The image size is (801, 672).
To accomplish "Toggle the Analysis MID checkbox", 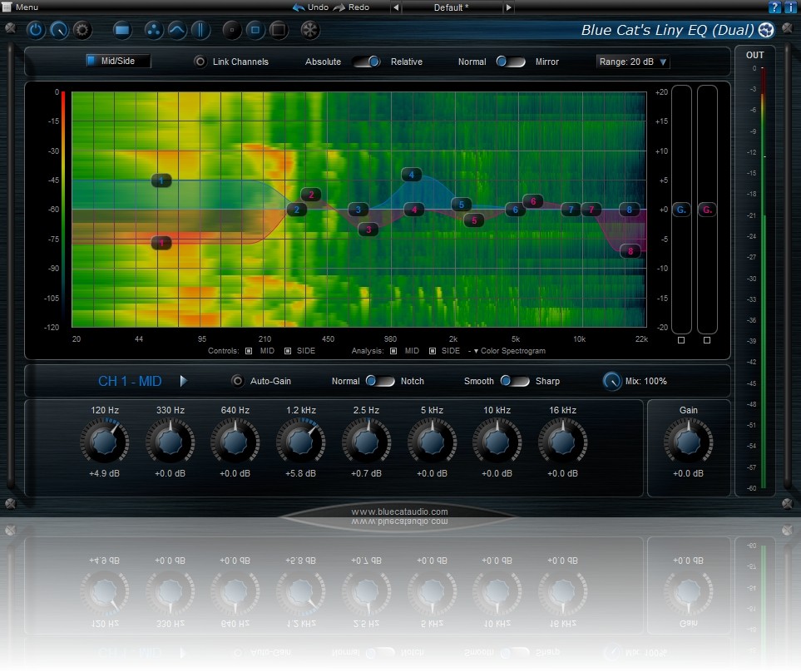I will pos(393,351).
